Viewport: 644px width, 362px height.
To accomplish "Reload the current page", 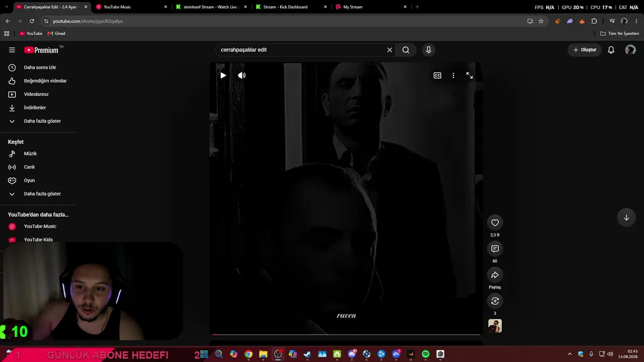I will click(x=32, y=21).
